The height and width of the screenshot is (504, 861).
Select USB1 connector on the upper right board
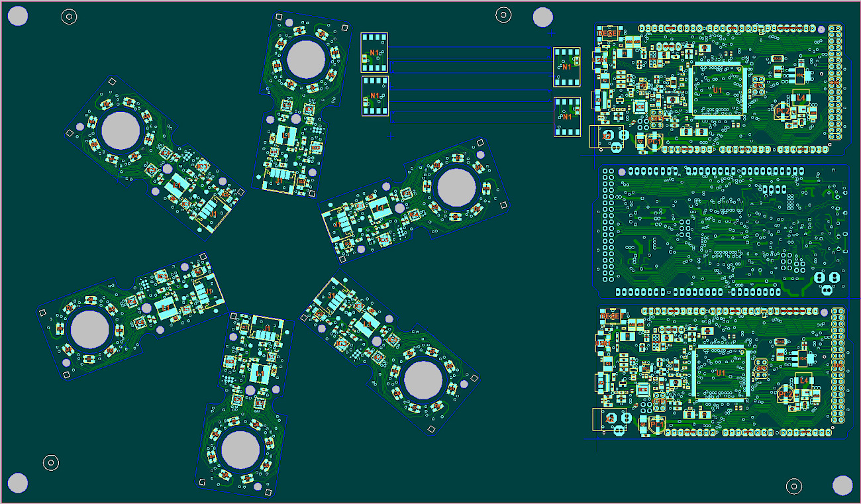(600, 60)
